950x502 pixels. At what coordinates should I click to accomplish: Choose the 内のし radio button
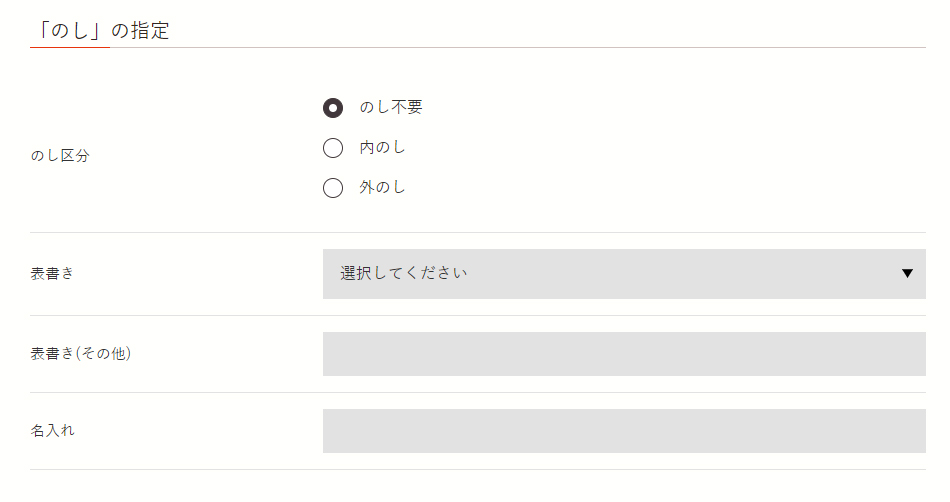coord(333,148)
